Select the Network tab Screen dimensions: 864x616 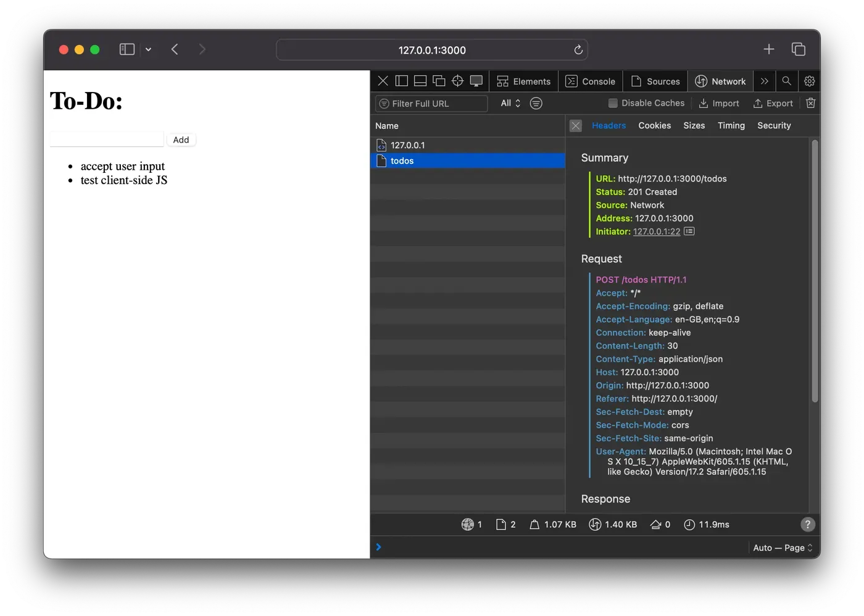click(720, 81)
